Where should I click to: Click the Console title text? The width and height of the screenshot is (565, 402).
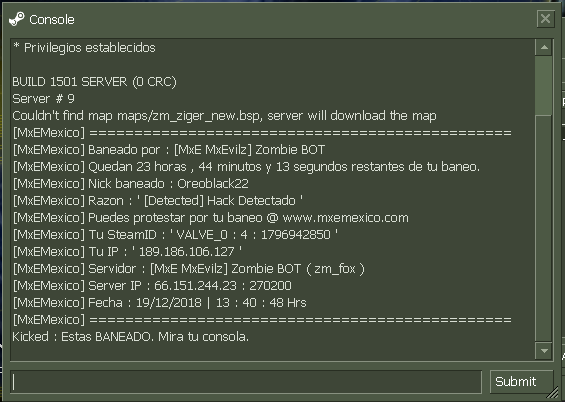(x=52, y=19)
